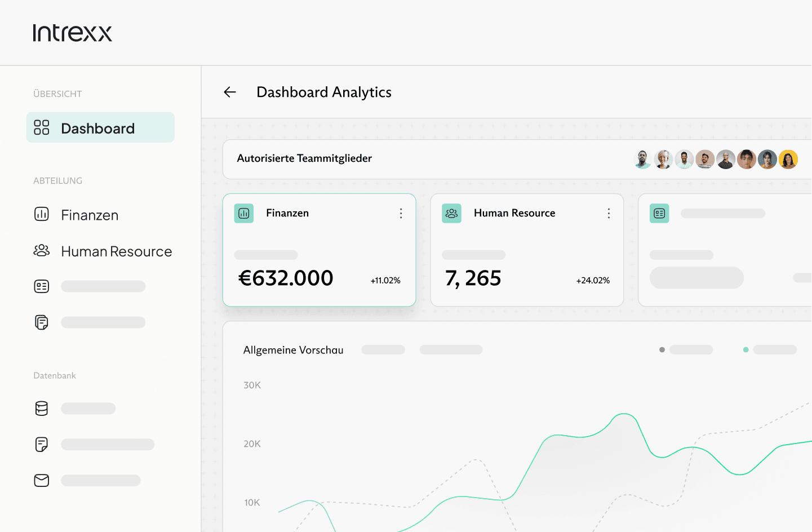Click the green chart icon on the Finanzen card
Viewport: 812px width, 532px height.
coord(244,214)
